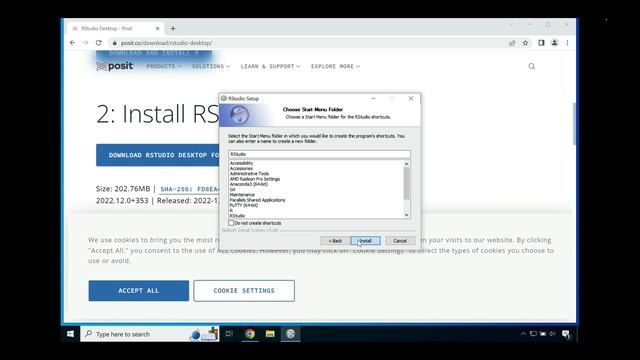
Task: Click RStudio installer taskbar icon
Action: tap(290, 334)
